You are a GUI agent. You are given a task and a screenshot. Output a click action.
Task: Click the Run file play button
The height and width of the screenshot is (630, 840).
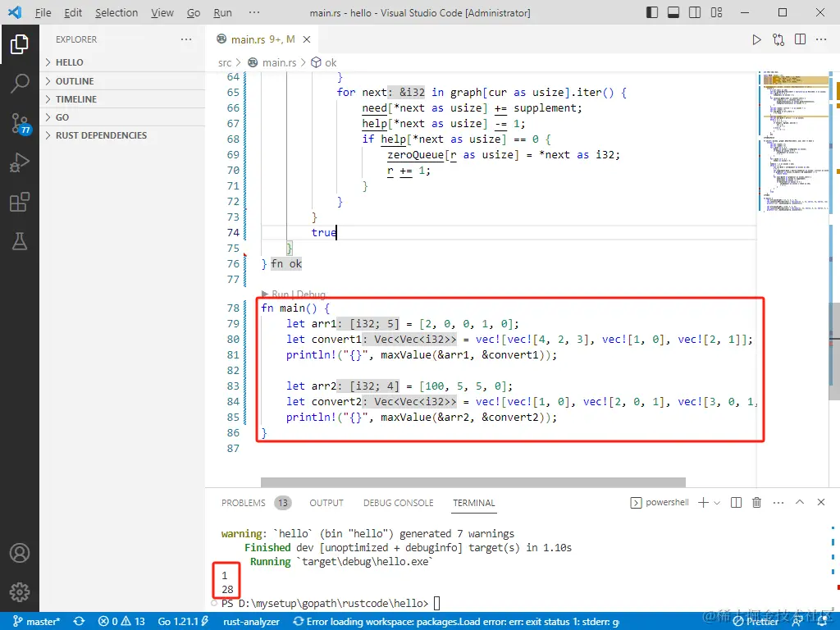[756, 39]
